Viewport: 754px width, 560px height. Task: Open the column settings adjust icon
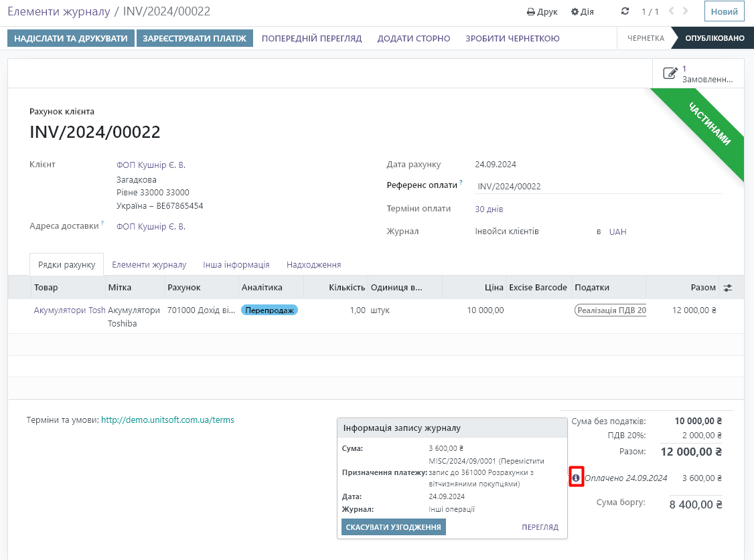point(728,288)
